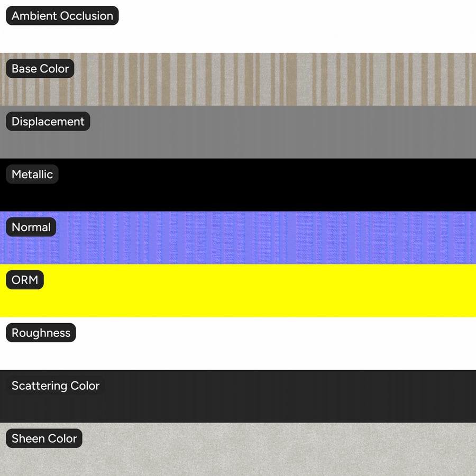Viewport: 476px width, 476px height.
Task: Select the Normal label
Action: pyautogui.click(x=31, y=227)
